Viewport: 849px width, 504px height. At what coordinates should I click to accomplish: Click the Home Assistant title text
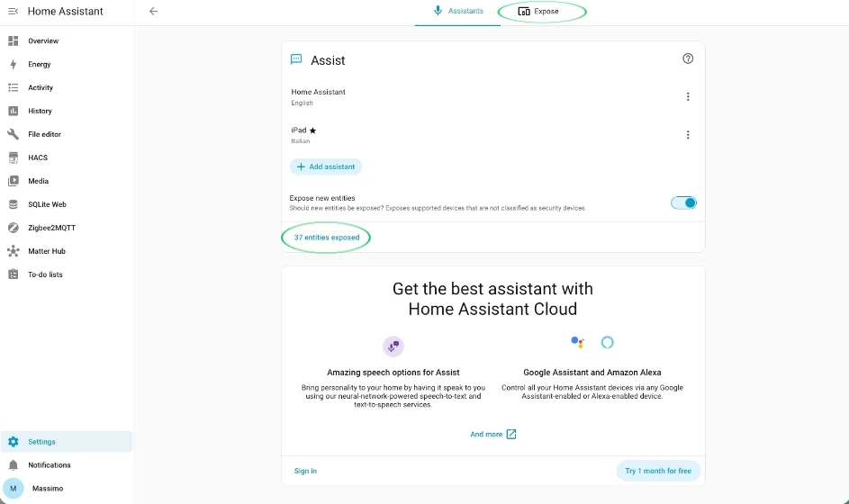click(x=65, y=12)
